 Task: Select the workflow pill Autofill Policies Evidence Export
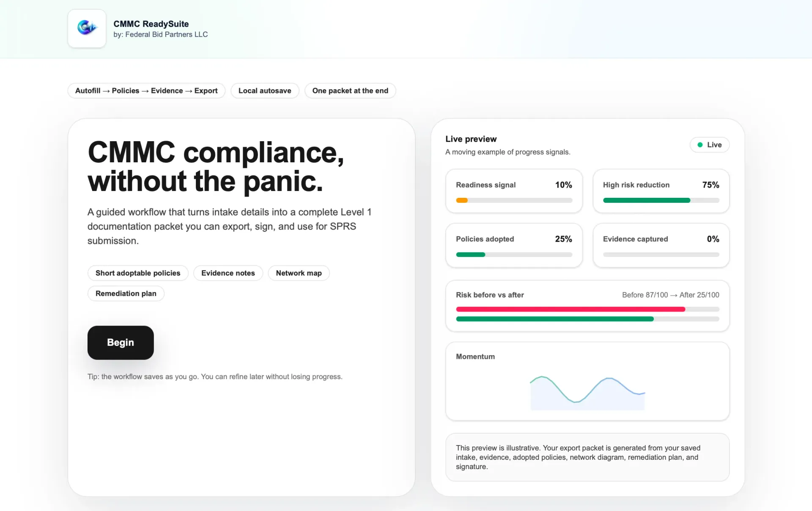pos(146,90)
